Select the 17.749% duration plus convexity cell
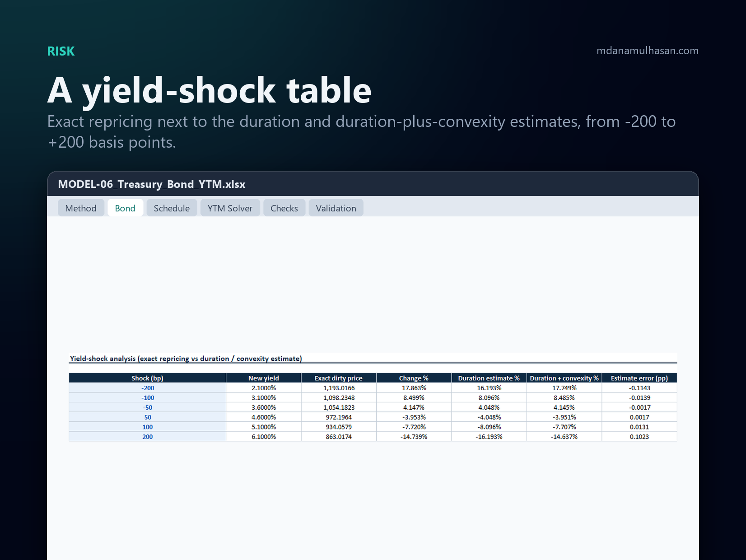Screen dimensions: 746x560 point(564,388)
